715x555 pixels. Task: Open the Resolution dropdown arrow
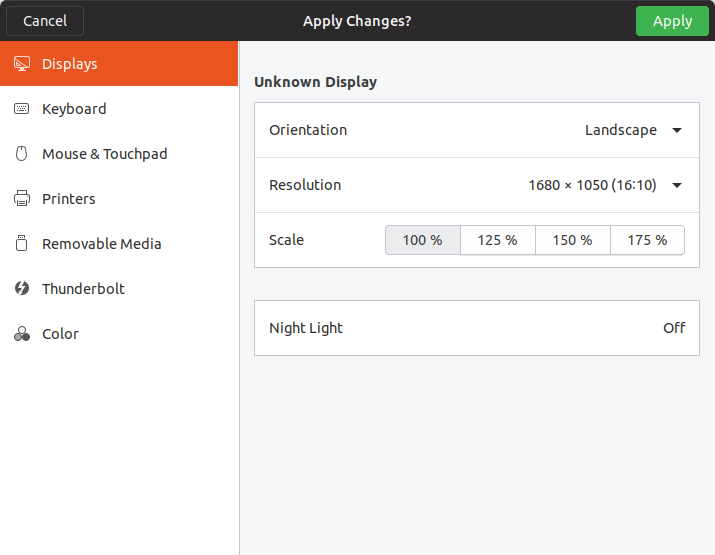[x=677, y=185]
